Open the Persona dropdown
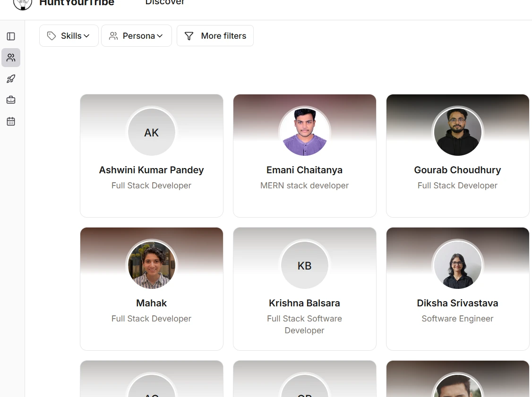The height and width of the screenshot is (397, 532). (x=137, y=36)
